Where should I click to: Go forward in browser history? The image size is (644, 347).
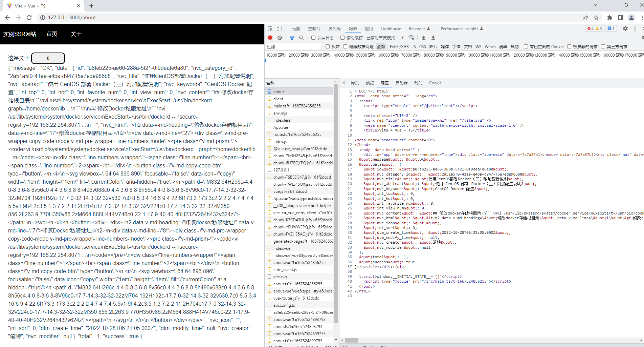click(x=18, y=18)
